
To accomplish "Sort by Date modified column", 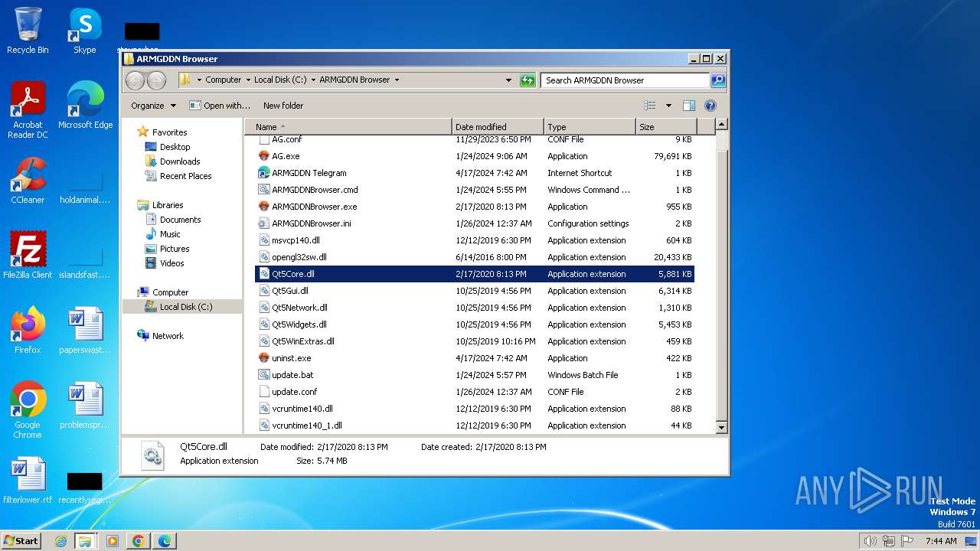I will (498, 127).
